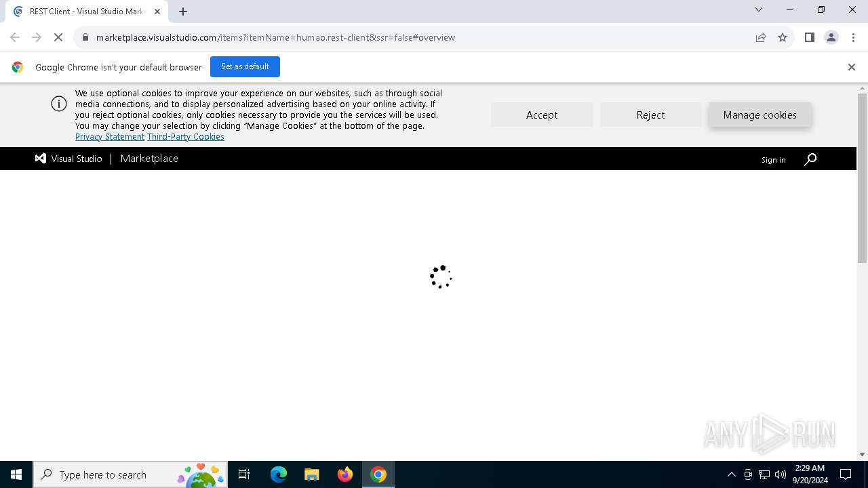Open the Chrome three-dot menu
This screenshot has height=488, width=868.
coord(853,37)
